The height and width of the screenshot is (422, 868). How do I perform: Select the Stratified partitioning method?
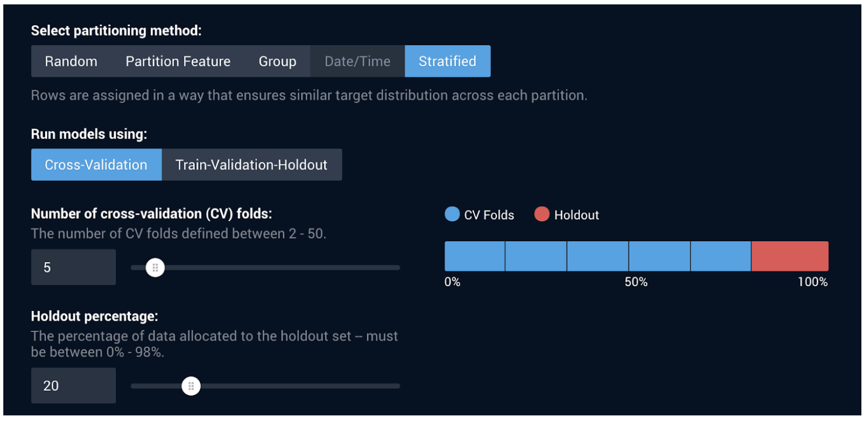(x=447, y=61)
